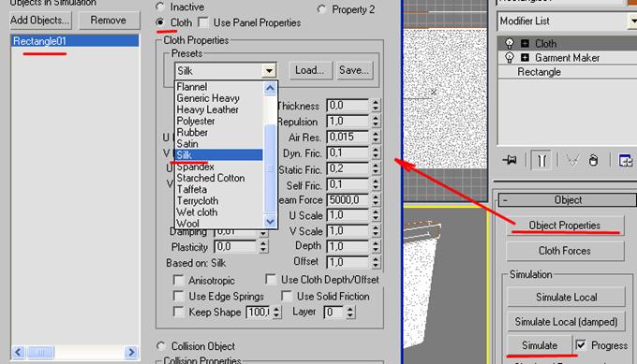Select Rectangle01 in objects list
This screenshot has width=637, height=364.
pyautogui.click(x=75, y=41)
